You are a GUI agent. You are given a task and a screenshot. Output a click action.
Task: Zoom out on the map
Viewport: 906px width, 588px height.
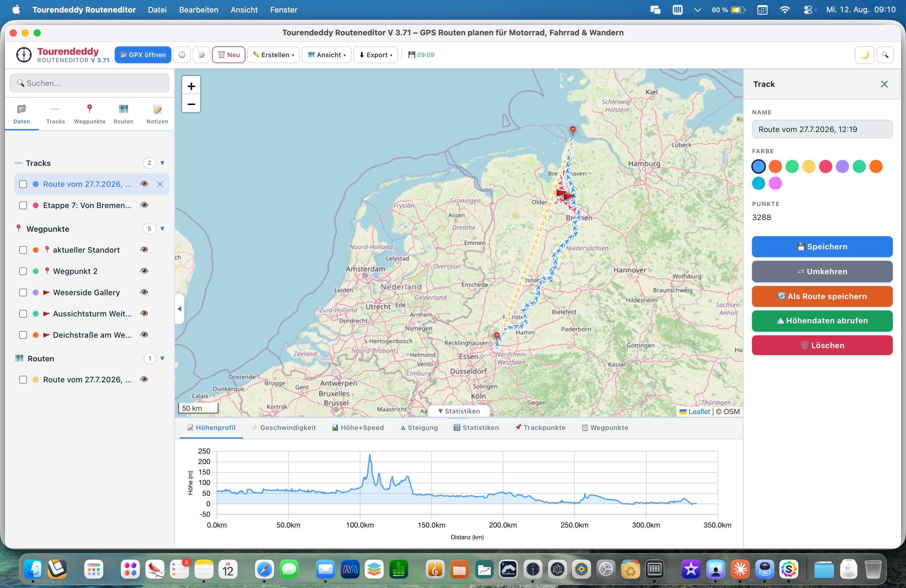click(x=191, y=104)
